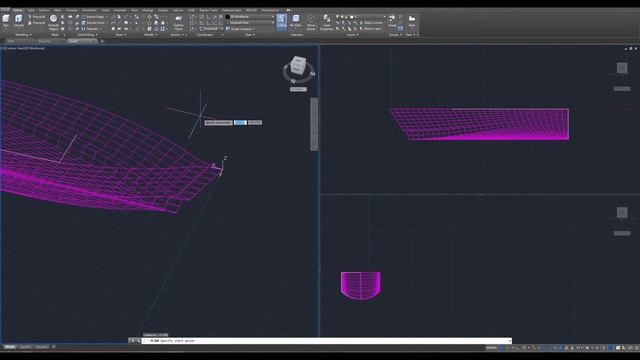640x360 pixels.
Task: Click the highlighted dynamic input coordinate field
Action: tap(240, 122)
